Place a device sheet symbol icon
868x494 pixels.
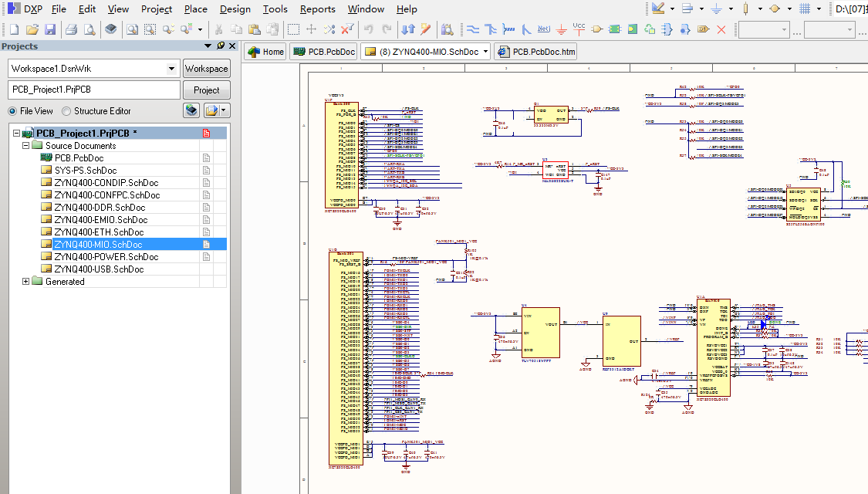coord(650,29)
